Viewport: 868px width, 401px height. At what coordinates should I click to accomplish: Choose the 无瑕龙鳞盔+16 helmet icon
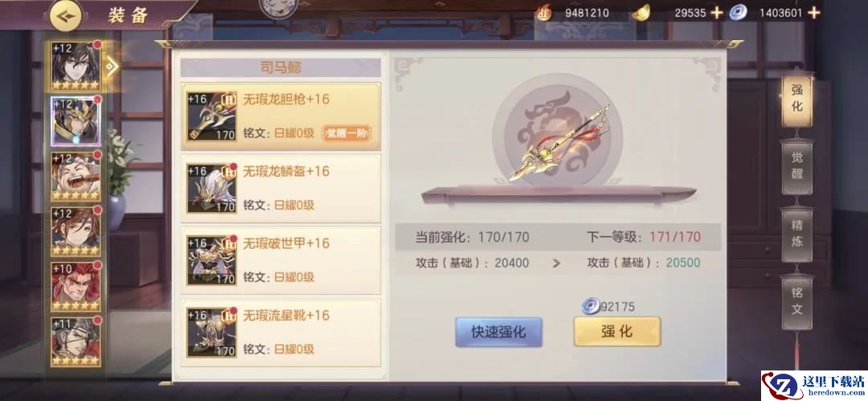tap(211, 188)
